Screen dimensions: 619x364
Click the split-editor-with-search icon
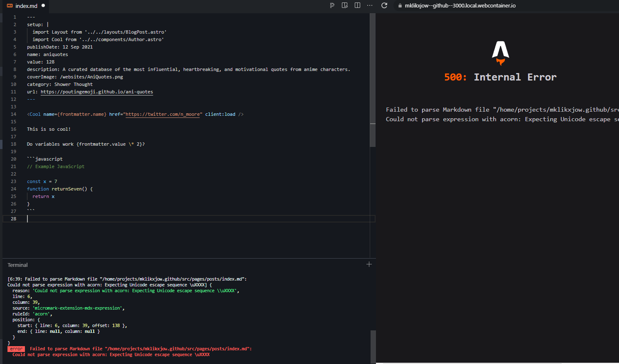pos(345,5)
